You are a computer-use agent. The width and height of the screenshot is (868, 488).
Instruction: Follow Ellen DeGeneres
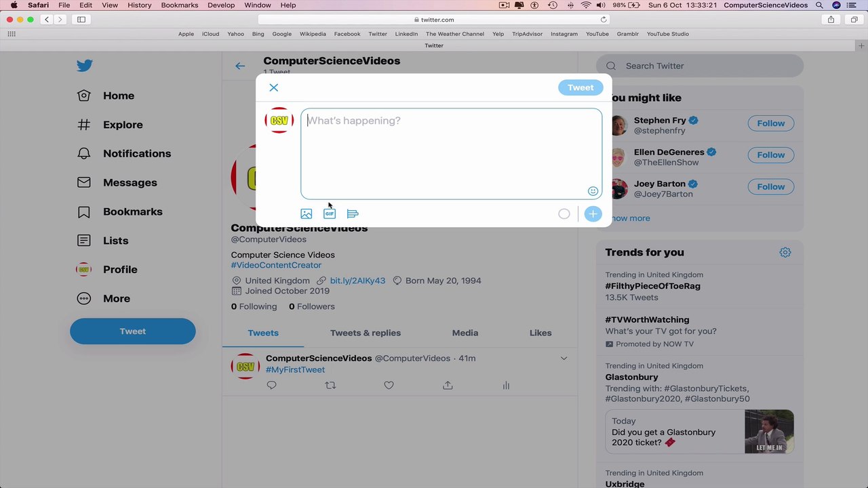[x=771, y=155]
